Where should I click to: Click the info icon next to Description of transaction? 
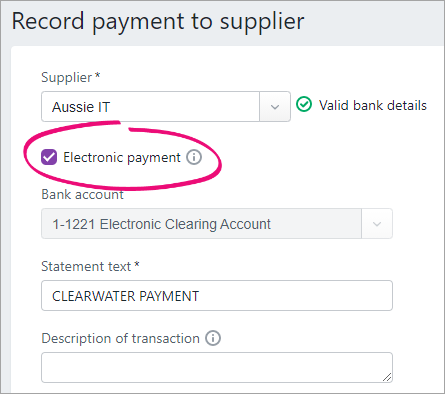213,338
